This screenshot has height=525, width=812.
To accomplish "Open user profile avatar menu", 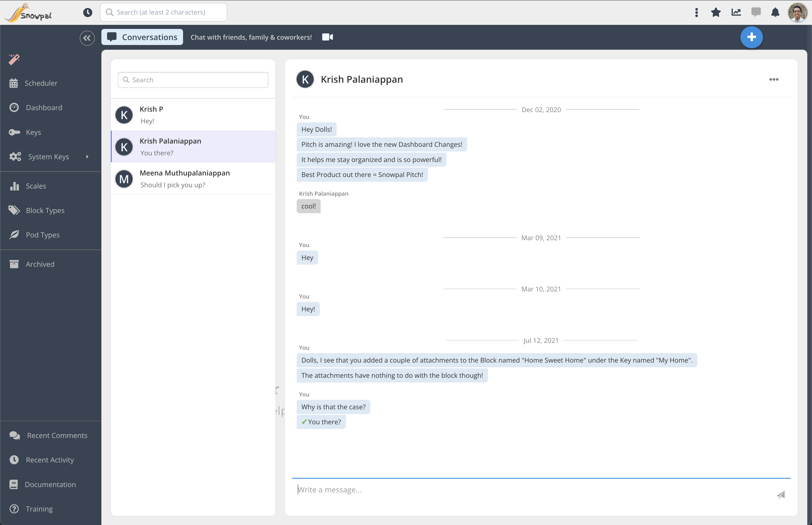I will tap(797, 13).
